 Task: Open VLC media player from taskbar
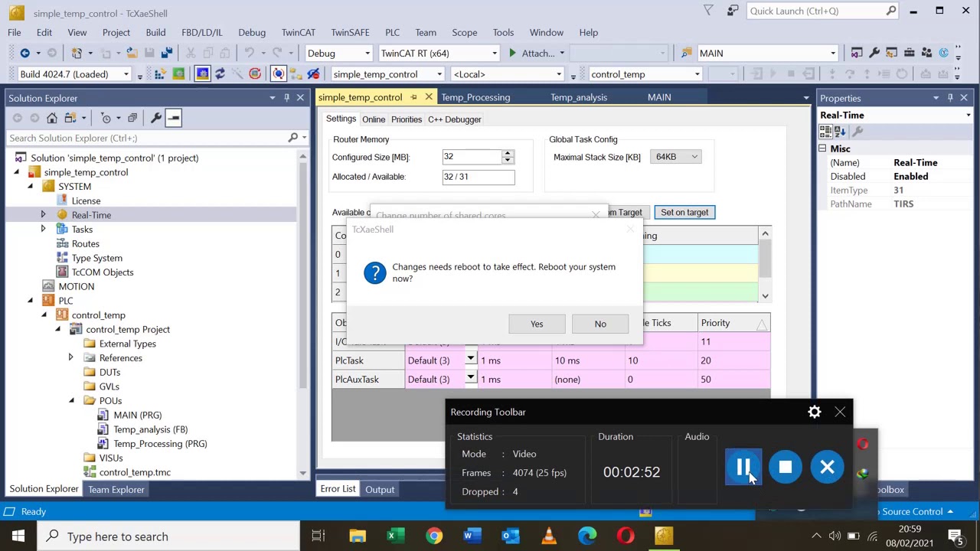coord(549,536)
